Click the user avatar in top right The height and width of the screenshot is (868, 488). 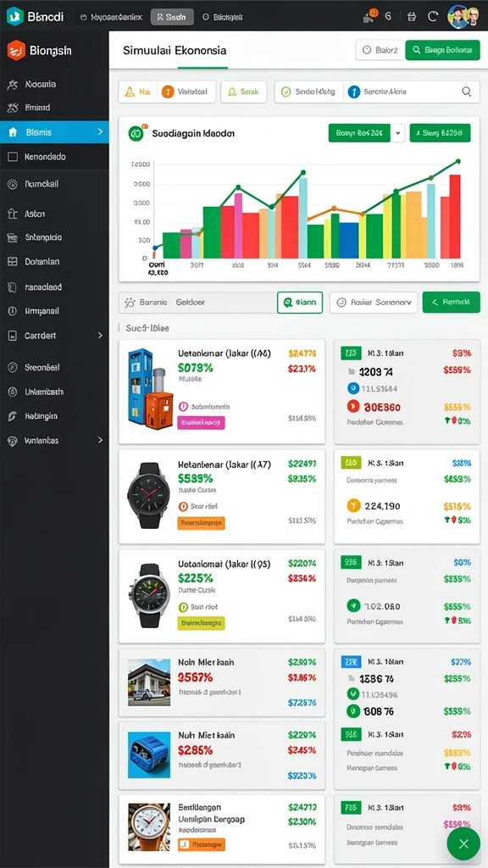coord(463,17)
